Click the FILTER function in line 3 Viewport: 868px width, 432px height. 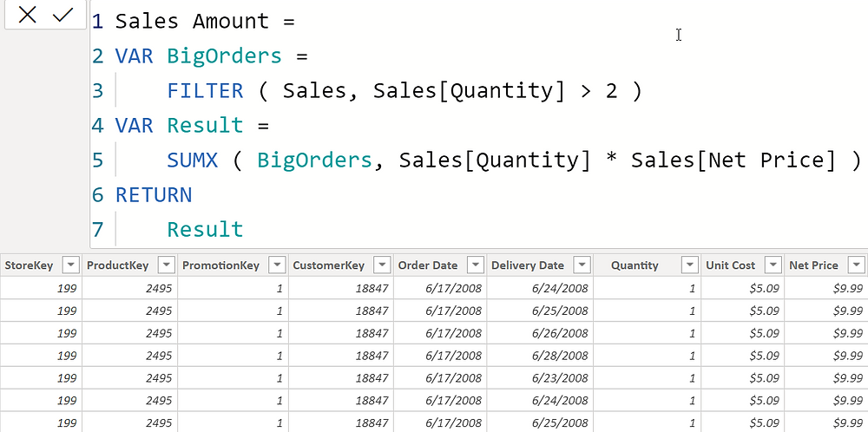[x=205, y=90]
